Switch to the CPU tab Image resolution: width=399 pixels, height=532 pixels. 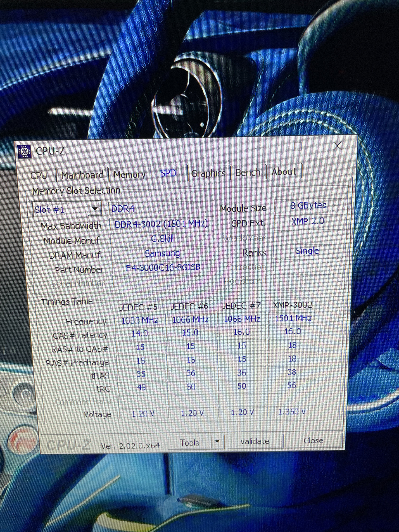tap(39, 176)
